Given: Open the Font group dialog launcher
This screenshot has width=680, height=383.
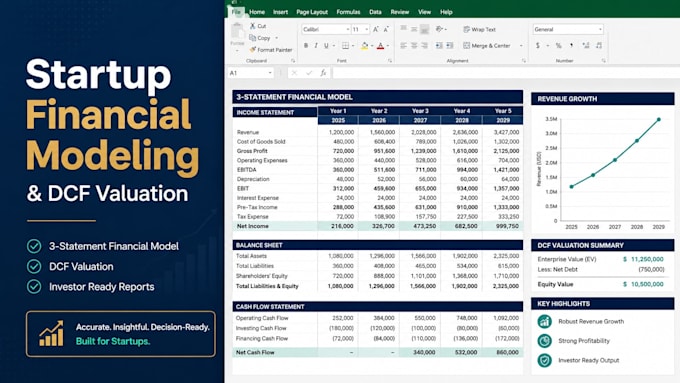Looking at the screenshot, I should (x=390, y=61).
